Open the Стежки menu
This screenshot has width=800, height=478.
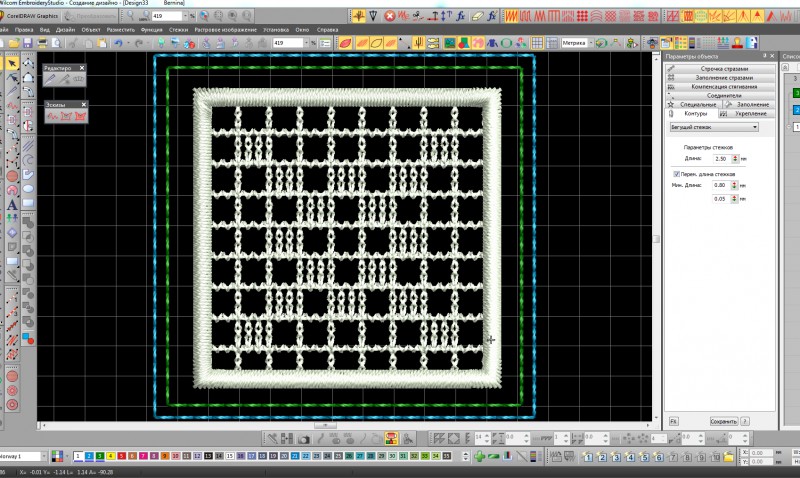(178, 30)
